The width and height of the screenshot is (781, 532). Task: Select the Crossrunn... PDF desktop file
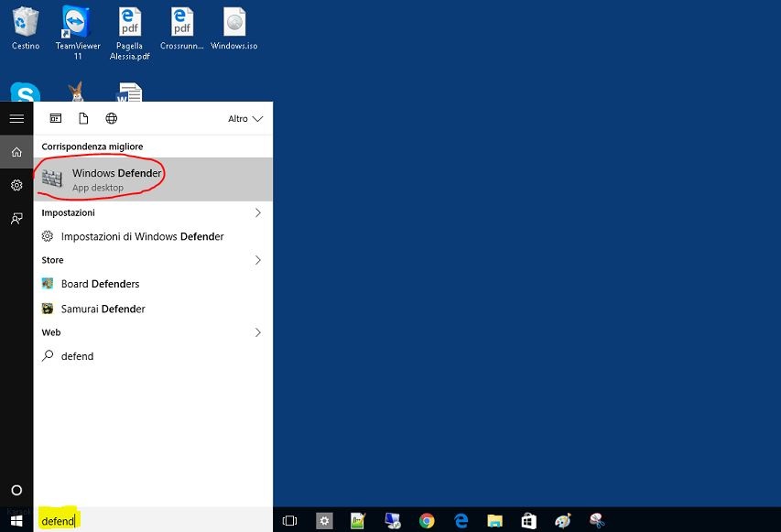(182, 27)
